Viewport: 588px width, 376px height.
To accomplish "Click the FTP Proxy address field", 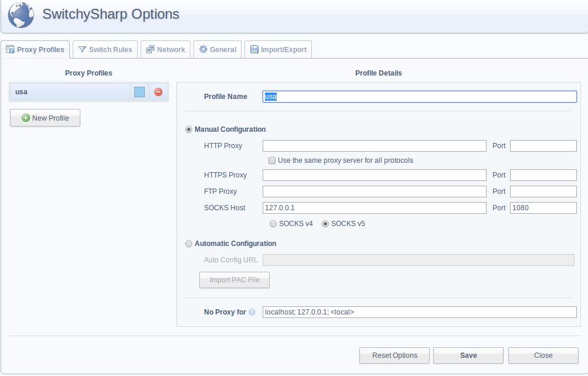I will (375, 192).
